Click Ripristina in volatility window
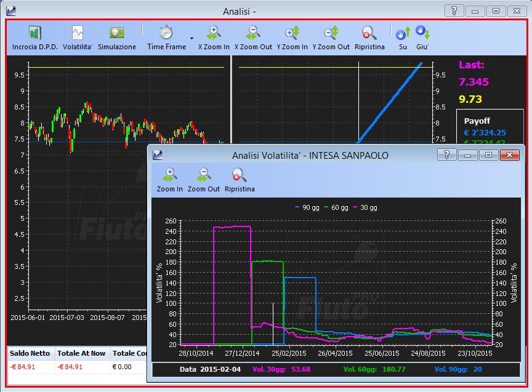 click(x=240, y=180)
